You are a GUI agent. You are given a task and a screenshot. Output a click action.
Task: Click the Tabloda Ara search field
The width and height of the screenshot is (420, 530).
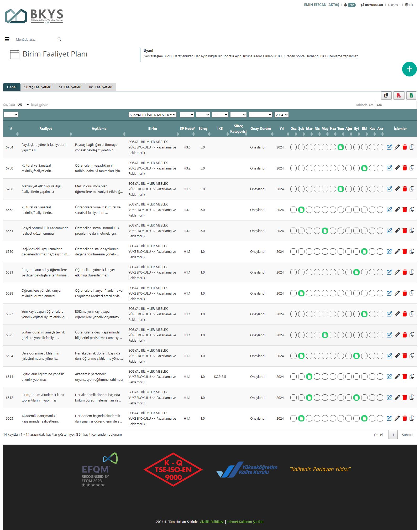(396, 105)
